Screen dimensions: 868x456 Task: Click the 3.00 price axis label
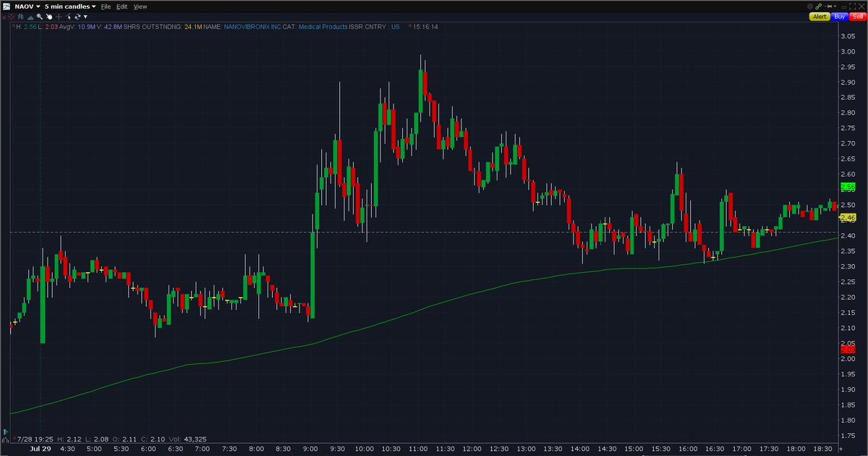848,51
